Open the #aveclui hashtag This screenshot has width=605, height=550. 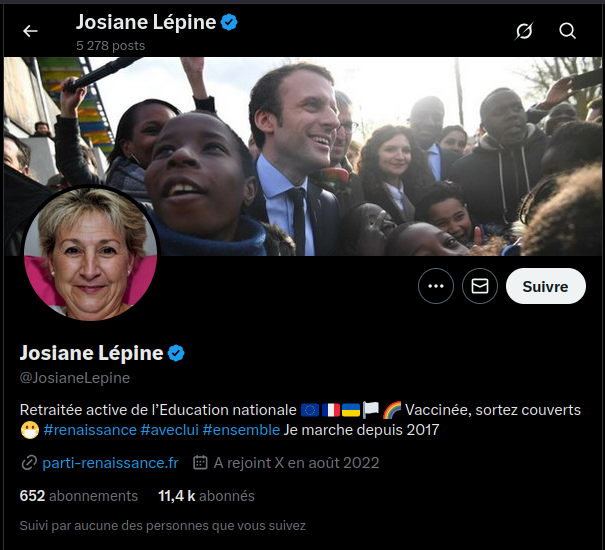pos(169,430)
